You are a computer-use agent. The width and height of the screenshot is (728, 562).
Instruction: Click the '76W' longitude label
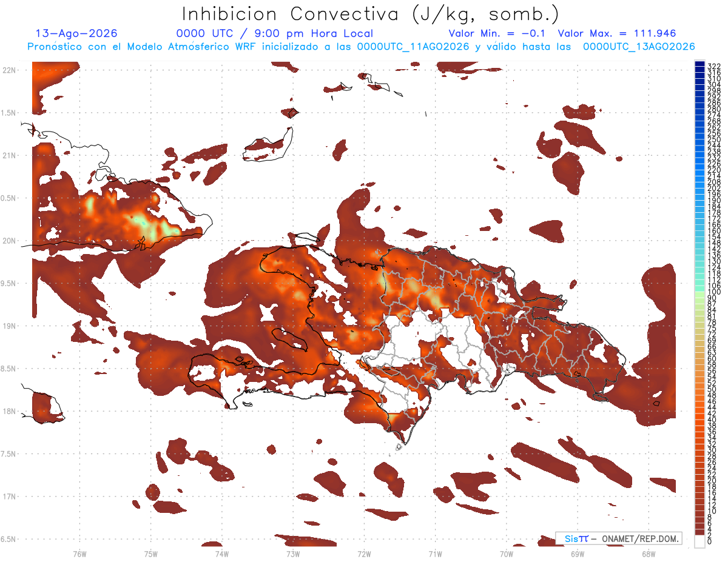79,554
